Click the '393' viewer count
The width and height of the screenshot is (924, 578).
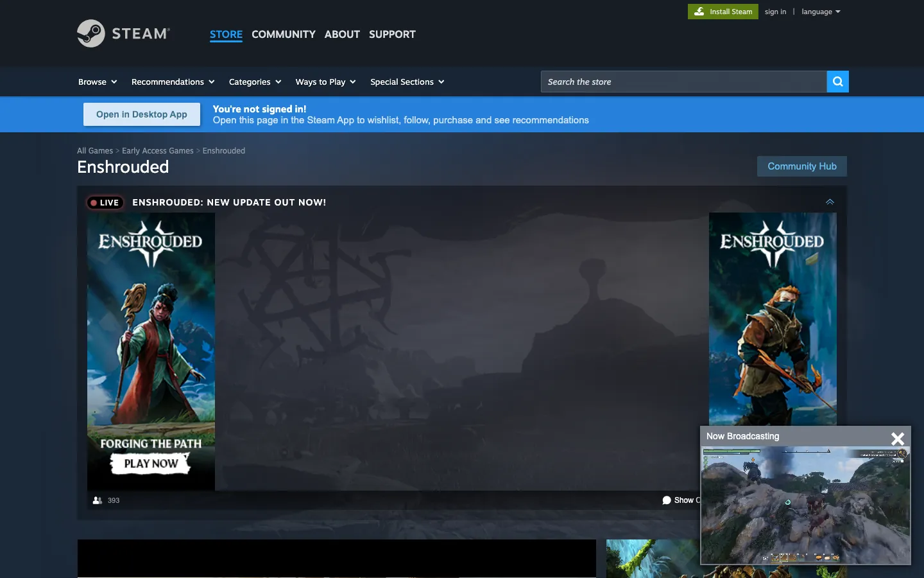(x=114, y=500)
